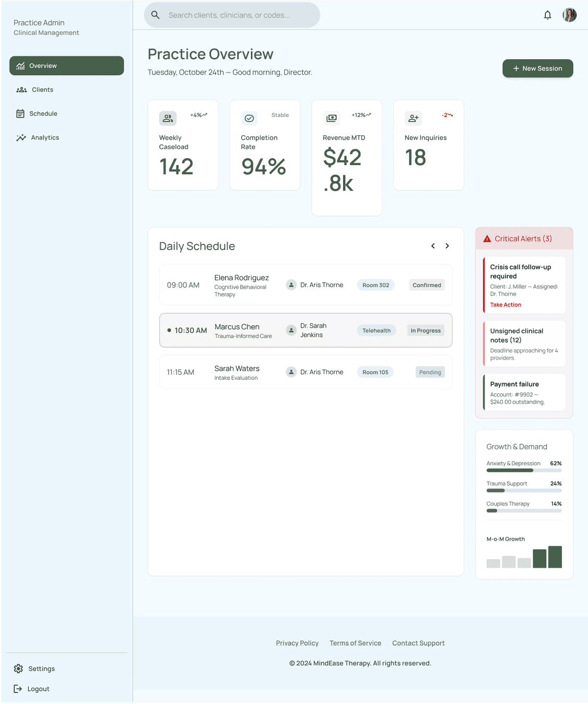Click the Room 302 tag
The image size is (588, 704).
point(376,285)
